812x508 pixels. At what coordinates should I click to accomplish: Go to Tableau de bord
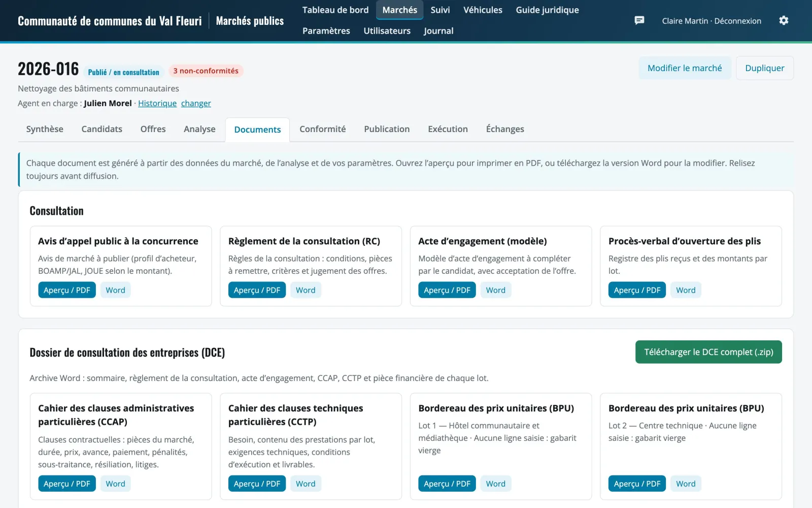[335, 10]
